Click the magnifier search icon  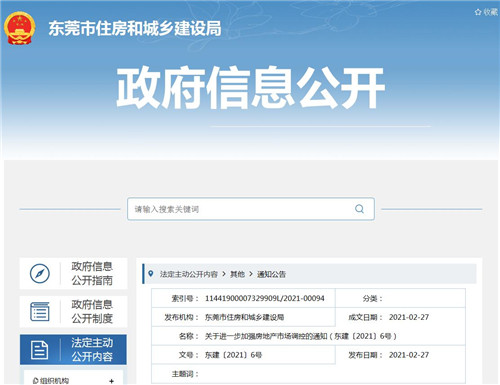(x=359, y=209)
